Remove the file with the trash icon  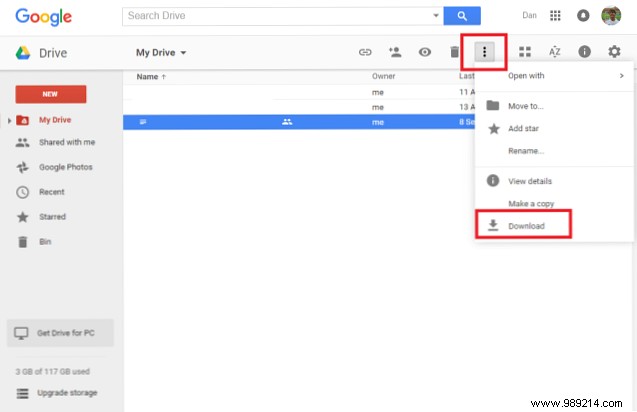[x=455, y=52]
